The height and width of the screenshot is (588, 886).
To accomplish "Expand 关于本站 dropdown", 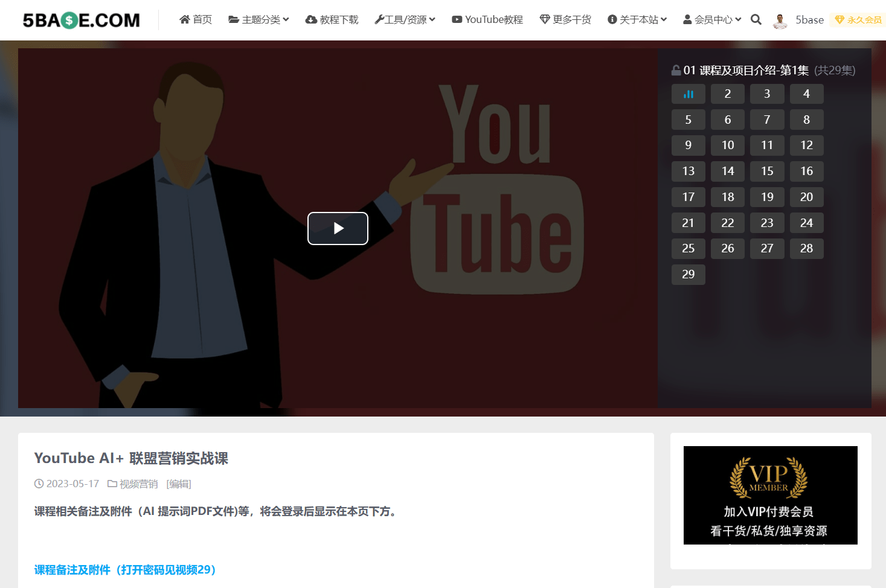I will pyautogui.click(x=637, y=19).
